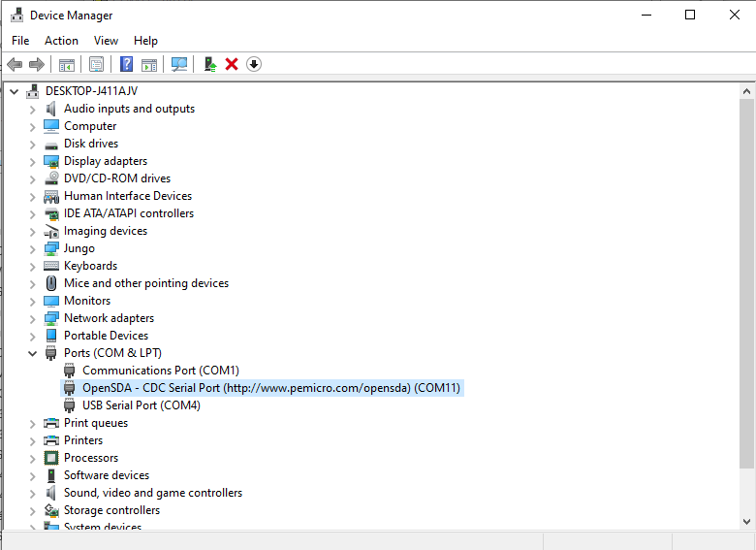Viewport: 756px width, 550px height.
Task: Click the Scan for hardware changes icon
Action: pos(179,64)
